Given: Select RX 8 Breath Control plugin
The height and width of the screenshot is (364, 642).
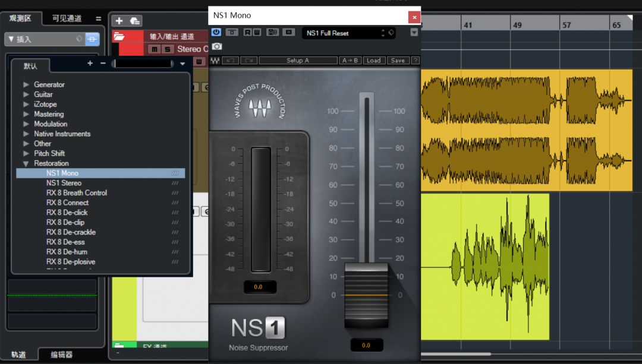Looking at the screenshot, I should [x=100, y=192].
